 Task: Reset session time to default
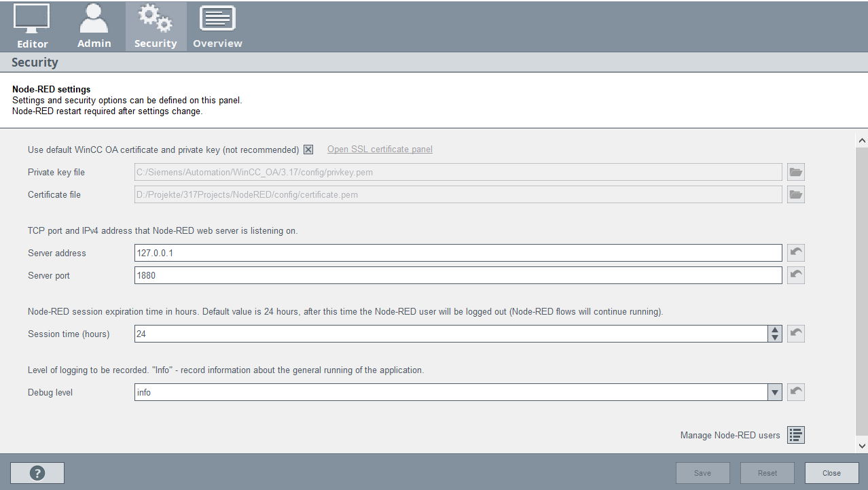pyautogui.click(x=796, y=334)
